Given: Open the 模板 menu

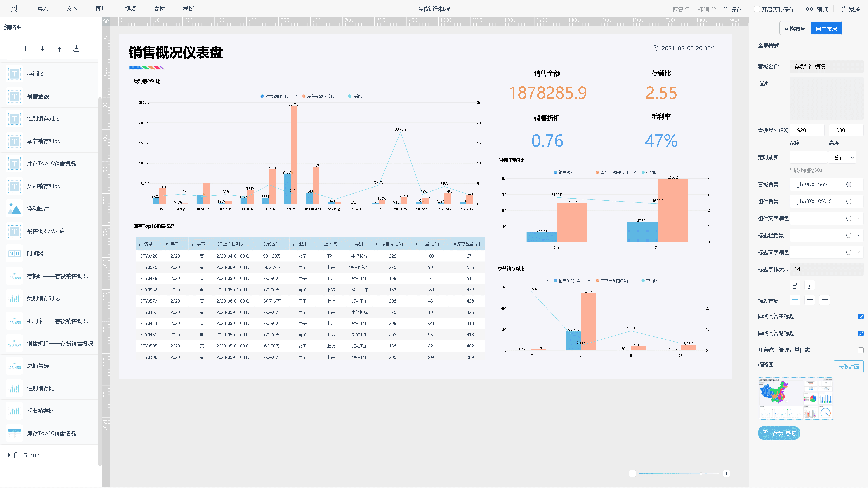Looking at the screenshot, I should [x=188, y=9].
